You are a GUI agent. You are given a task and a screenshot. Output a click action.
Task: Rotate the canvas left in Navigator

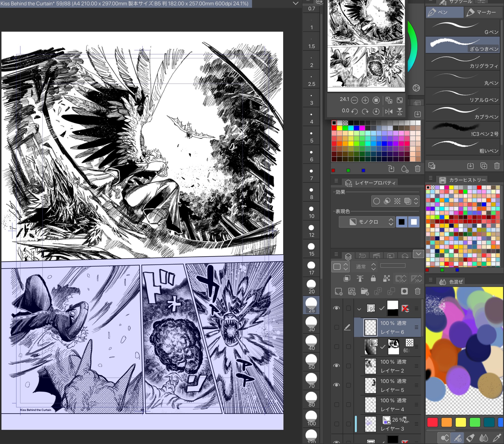click(355, 112)
